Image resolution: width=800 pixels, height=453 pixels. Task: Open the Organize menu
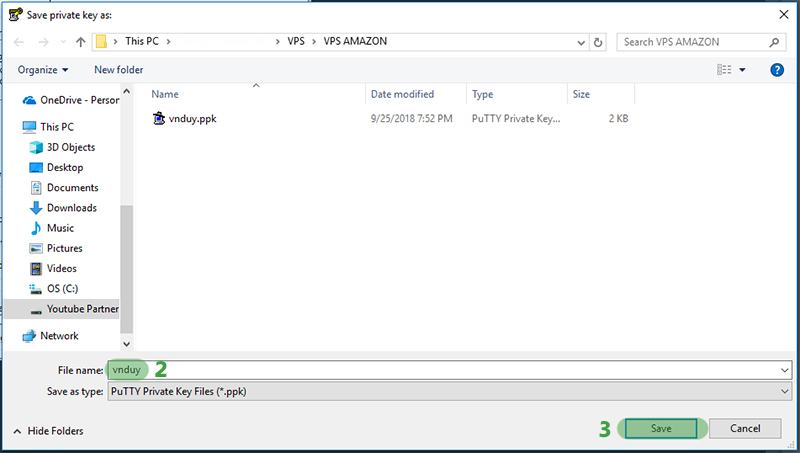coord(43,70)
